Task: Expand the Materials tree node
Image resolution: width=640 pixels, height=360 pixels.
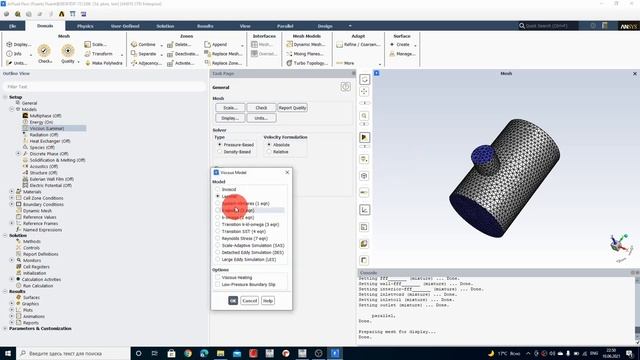Action: click(x=12, y=191)
